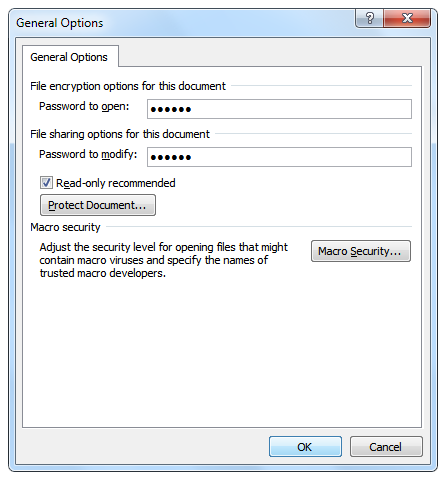The width and height of the screenshot is (445, 480).
Task: Click the question mark help icon
Action: 369,18
